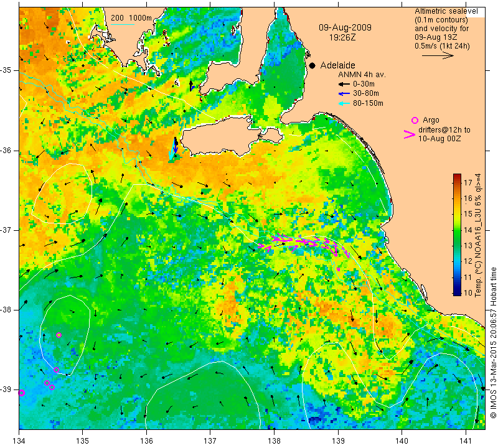
Task: Click the temperature color bar scale
Action: [x=457, y=235]
